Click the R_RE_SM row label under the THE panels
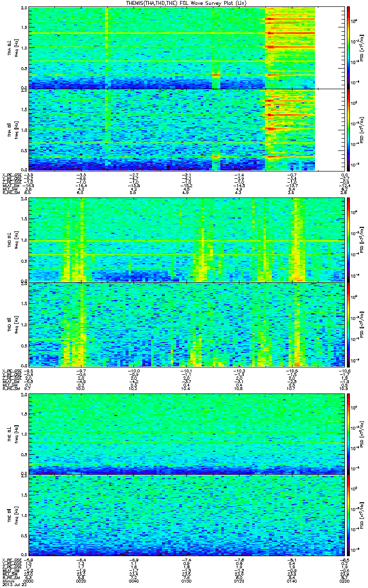This screenshot has height=588, width=368. click(x=11, y=577)
